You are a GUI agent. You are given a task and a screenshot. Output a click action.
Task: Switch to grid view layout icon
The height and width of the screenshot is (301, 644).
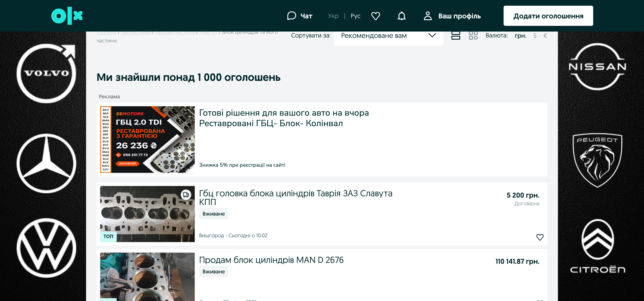tap(473, 35)
